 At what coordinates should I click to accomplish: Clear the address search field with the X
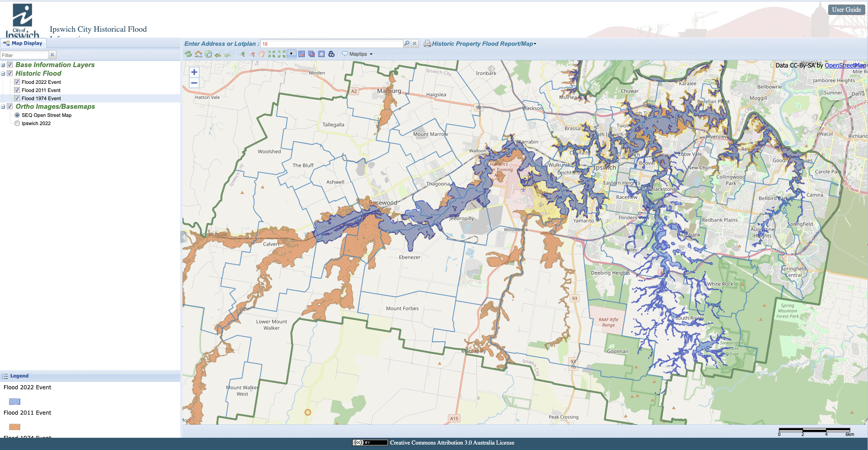[x=414, y=43]
